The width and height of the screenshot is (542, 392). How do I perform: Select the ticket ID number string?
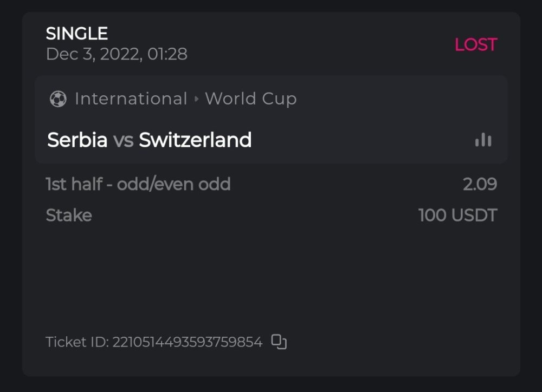(x=188, y=342)
